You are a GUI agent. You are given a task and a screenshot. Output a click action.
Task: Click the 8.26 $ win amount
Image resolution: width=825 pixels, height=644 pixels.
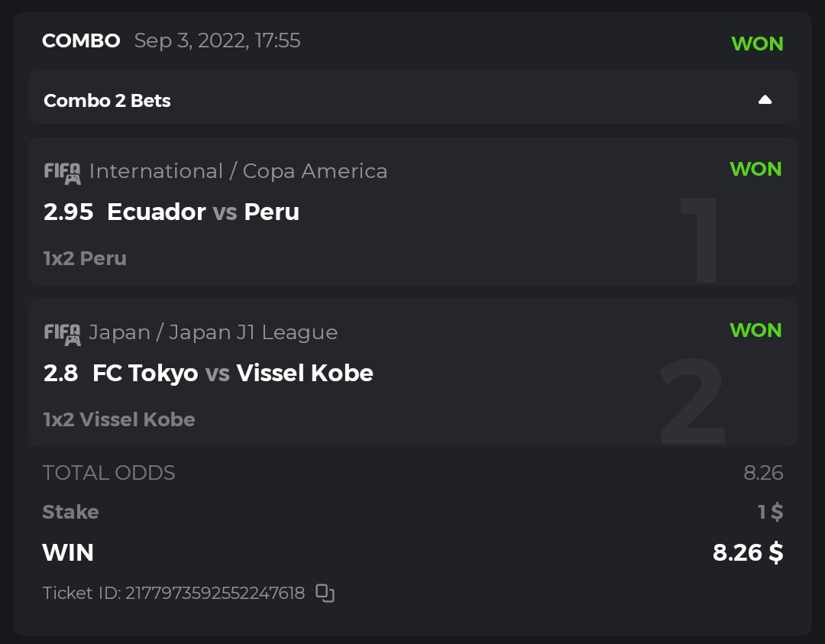pyautogui.click(x=747, y=552)
